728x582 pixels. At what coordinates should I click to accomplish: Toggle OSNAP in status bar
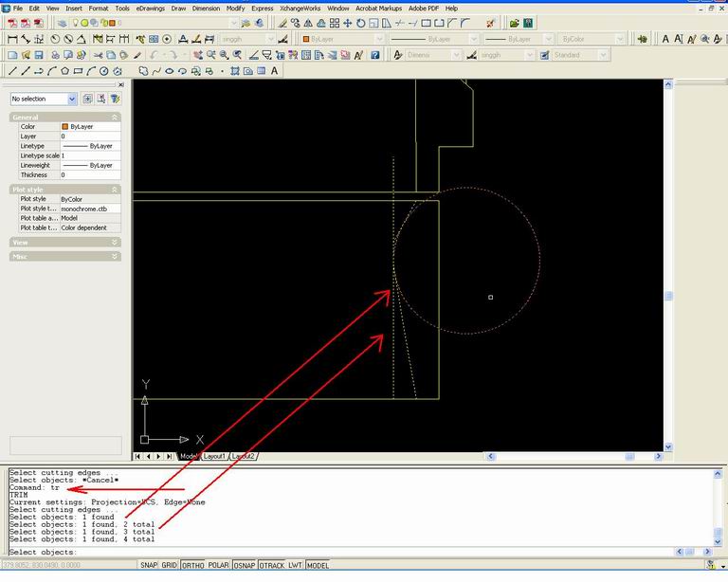click(x=245, y=565)
